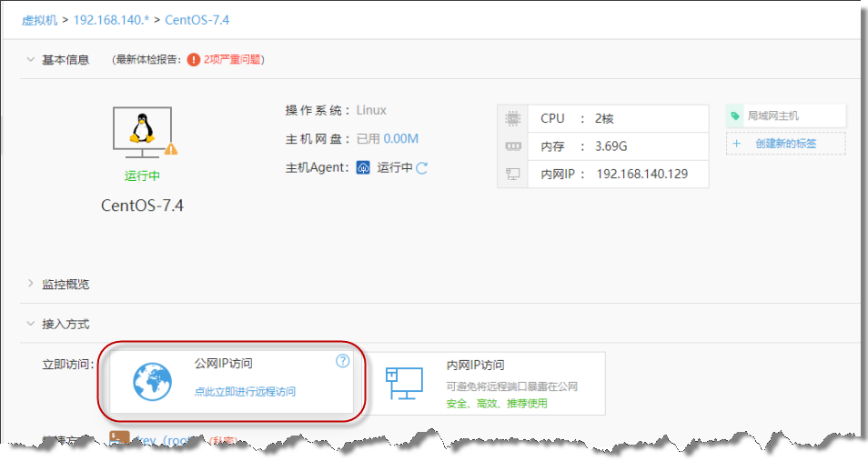Expand the 监控概览 section
The width and height of the screenshot is (868, 461).
[x=30, y=285]
